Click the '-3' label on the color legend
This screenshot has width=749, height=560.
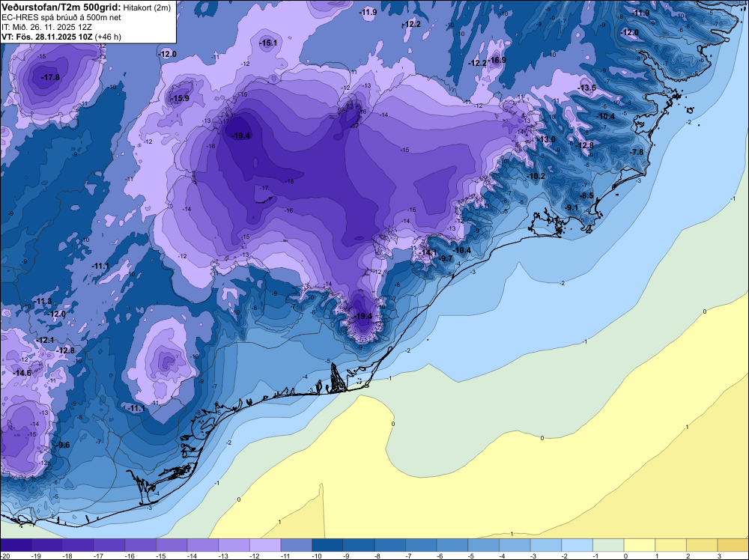(x=534, y=556)
